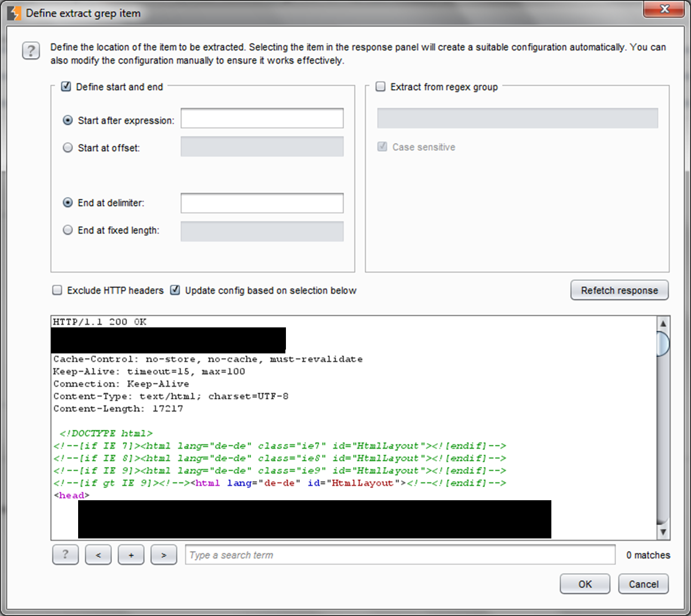Select the "Start at offset" radio button

[68, 147]
